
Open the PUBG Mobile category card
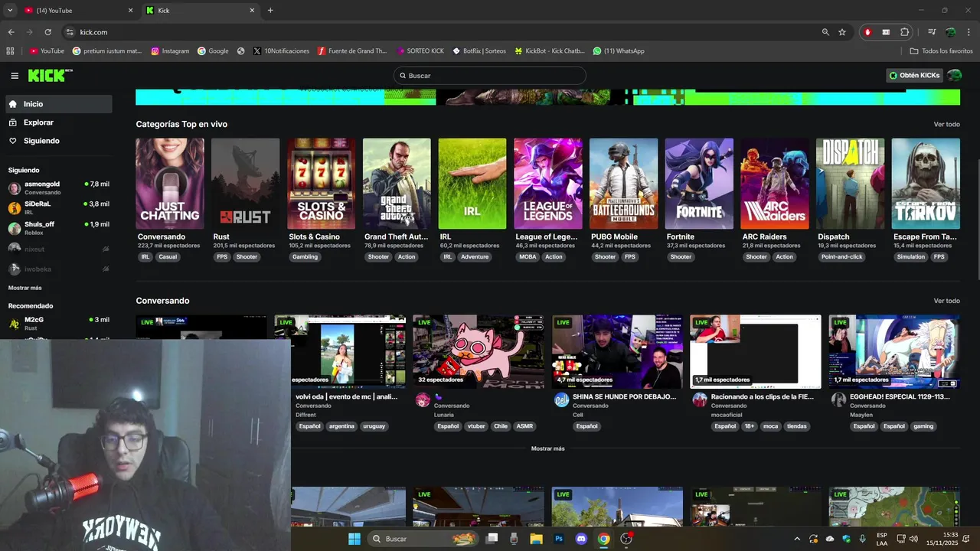(624, 184)
